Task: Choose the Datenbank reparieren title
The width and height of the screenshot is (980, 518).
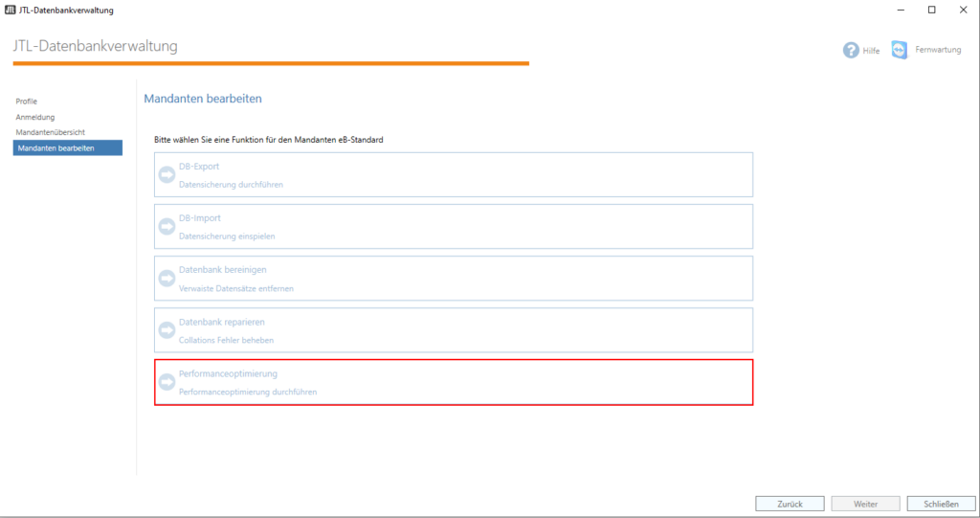Action: pos(222,322)
